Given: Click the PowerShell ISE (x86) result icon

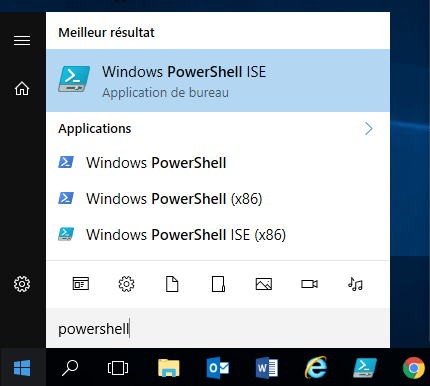Looking at the screenshot, I should tap(66, 234).
